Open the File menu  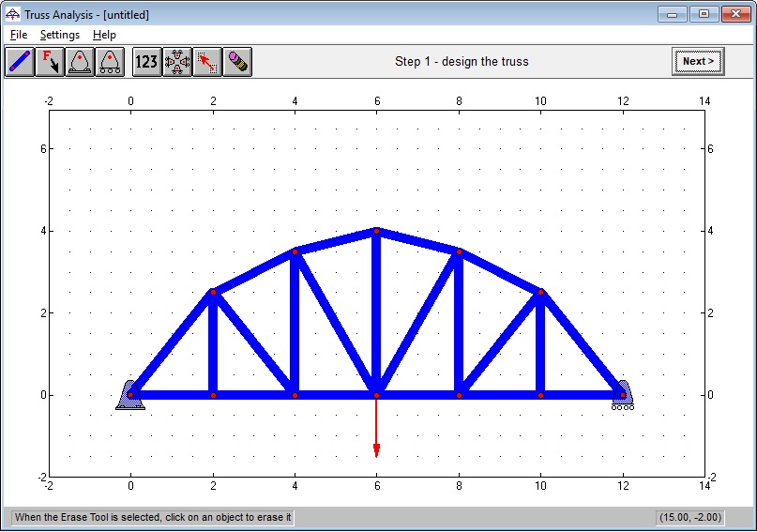19,35
